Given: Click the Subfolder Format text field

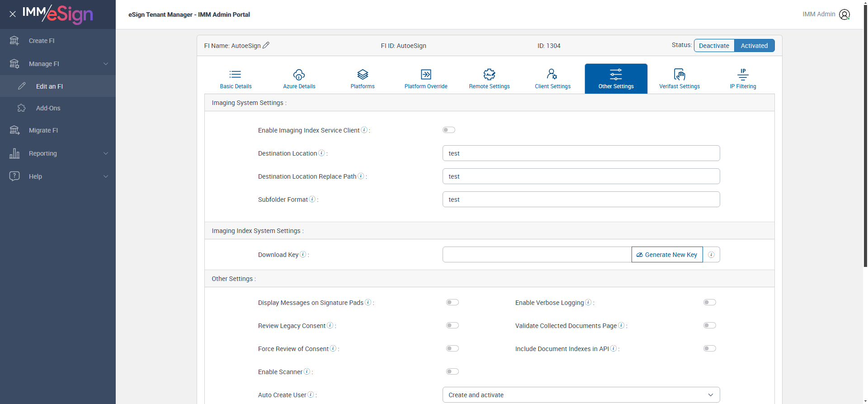Looking at the screenshot, I should 581,200.
